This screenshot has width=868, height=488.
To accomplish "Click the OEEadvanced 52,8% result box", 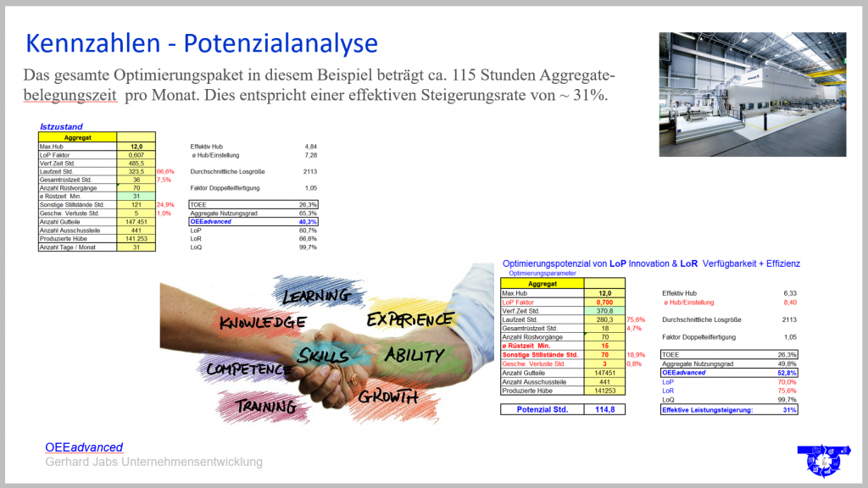I will pyautogui.click(x=728, y=373).
